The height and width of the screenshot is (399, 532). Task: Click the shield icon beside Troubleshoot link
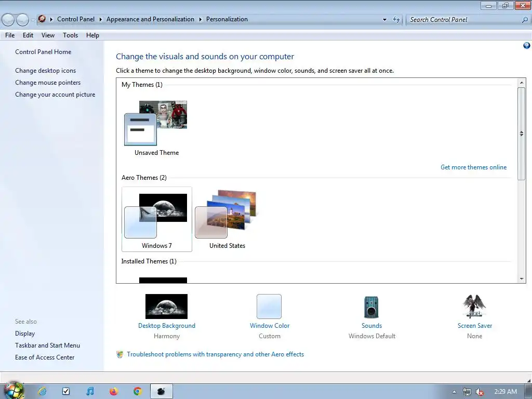click(120, 354)
